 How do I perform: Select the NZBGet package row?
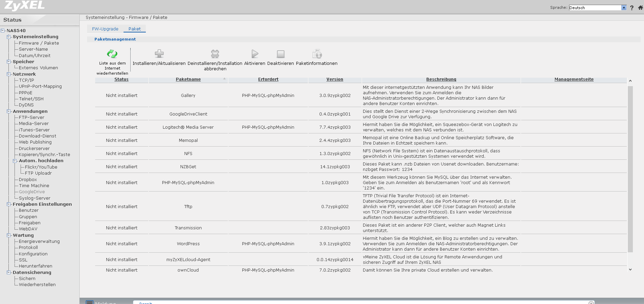361,167
